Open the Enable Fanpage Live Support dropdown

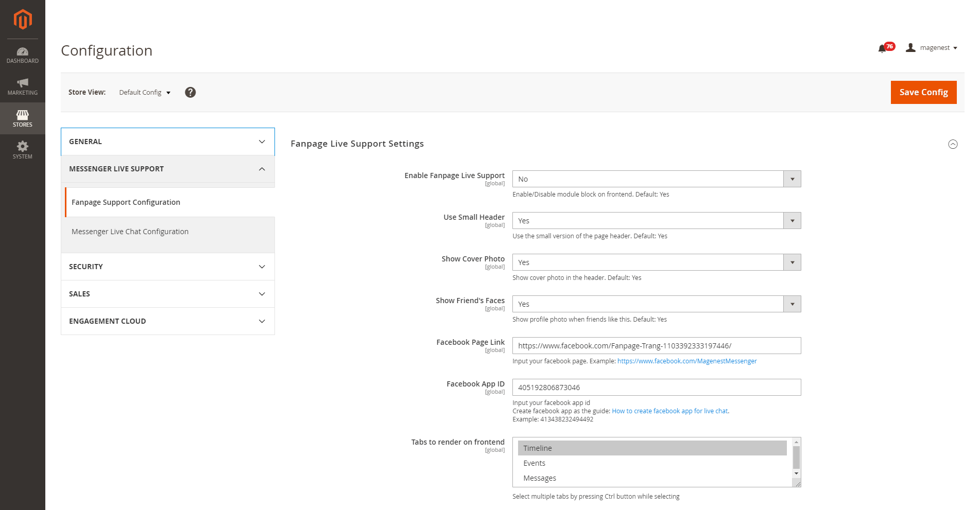click(x=656, y=179)
